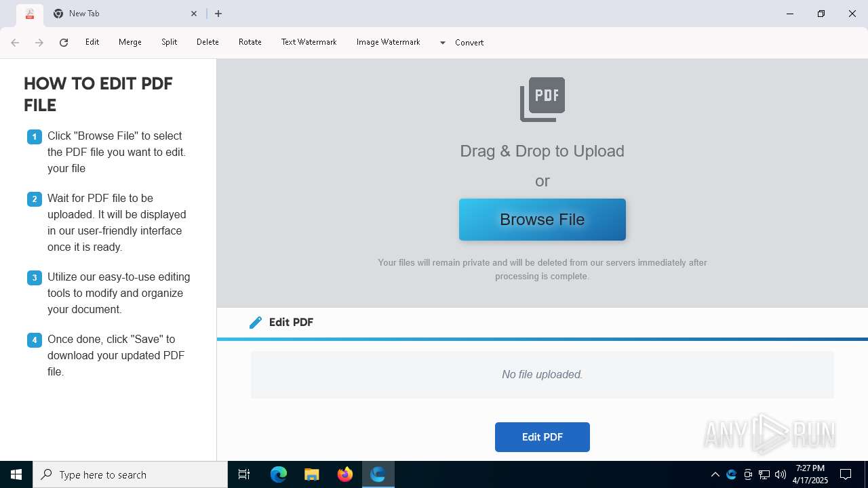Click the pencil icon beside Edit PDF
This screenshot has width=868, height=488.
point(256,323)
